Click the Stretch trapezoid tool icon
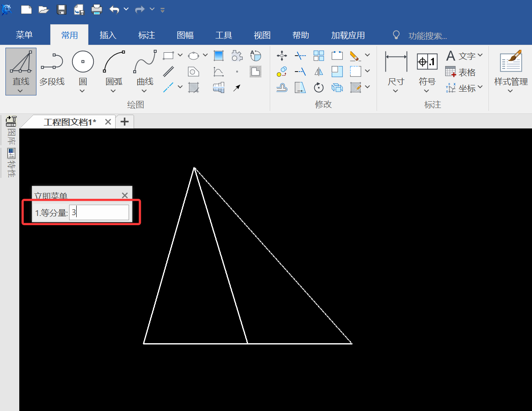The image size is (532, 411). click(x=300, y=87)
